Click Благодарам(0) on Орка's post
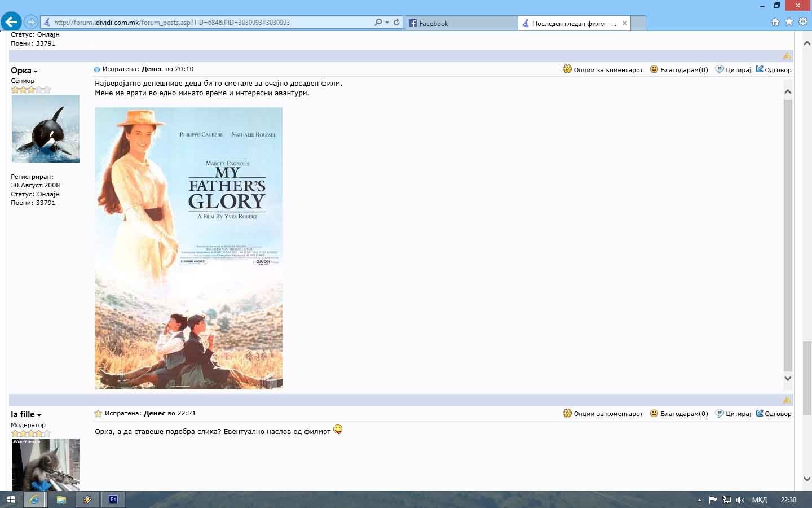This screenshot has height=508, width=812. point(684,70)
